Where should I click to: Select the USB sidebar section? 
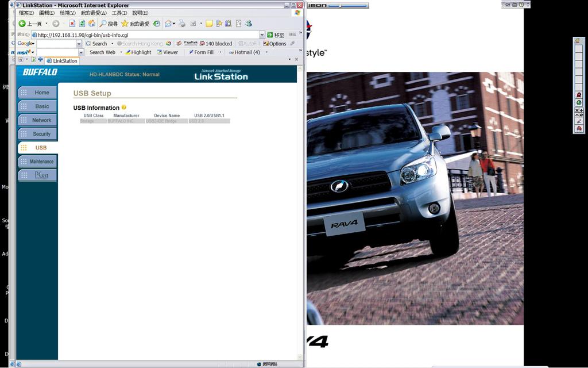tap(37, 148)
